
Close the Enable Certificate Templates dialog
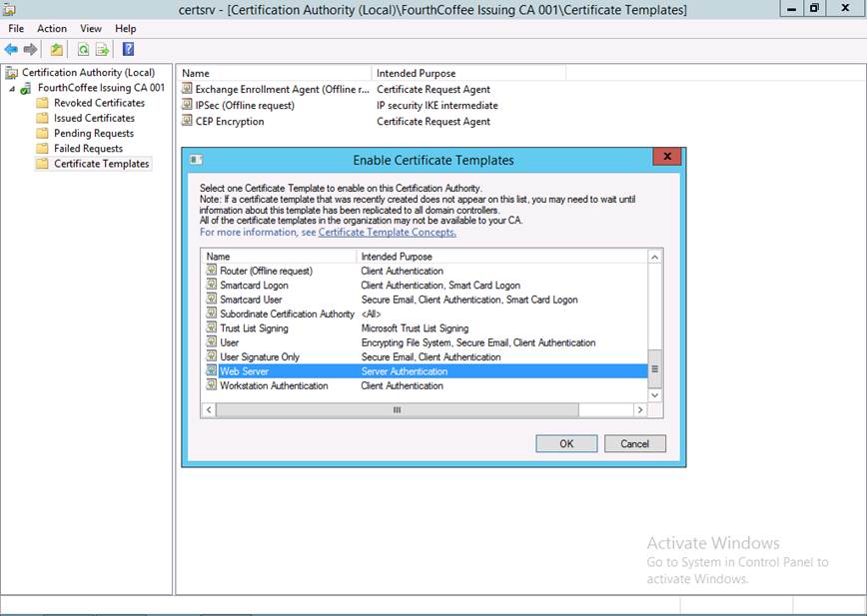coord(667,159)
